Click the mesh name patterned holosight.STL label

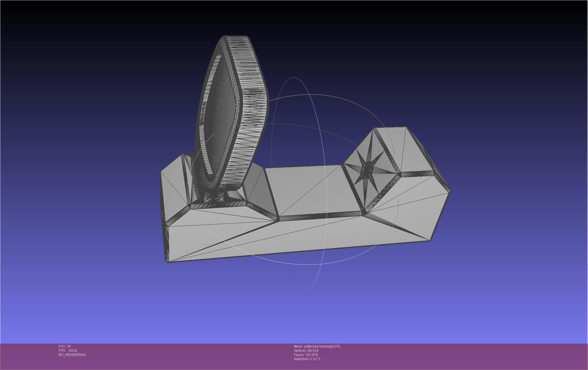(x=317, y=346)
